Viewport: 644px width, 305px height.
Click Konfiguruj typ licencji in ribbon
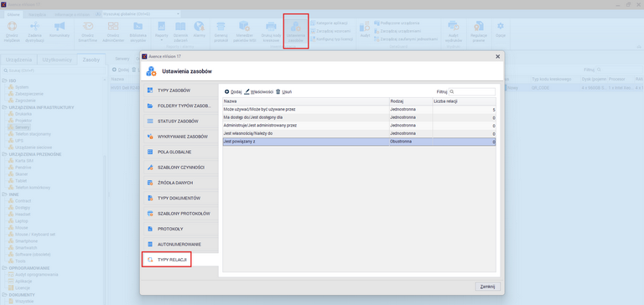[332, 39]
